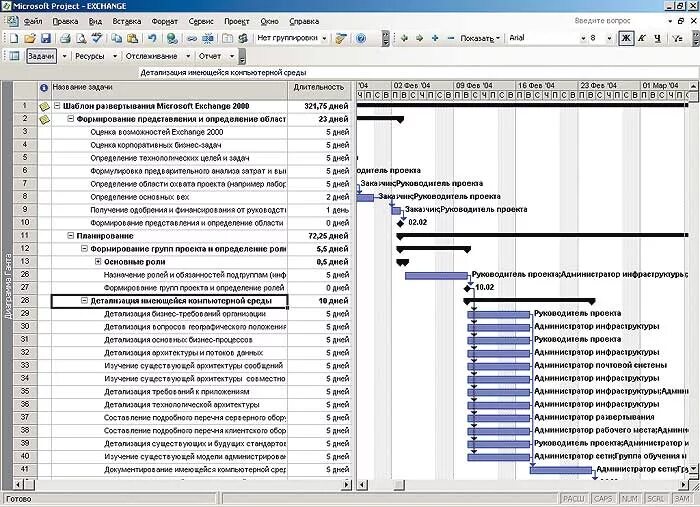Click the Hide Subtasks minus icon
The height and width of the screenshot is (507, 700).
click(450, 38)
